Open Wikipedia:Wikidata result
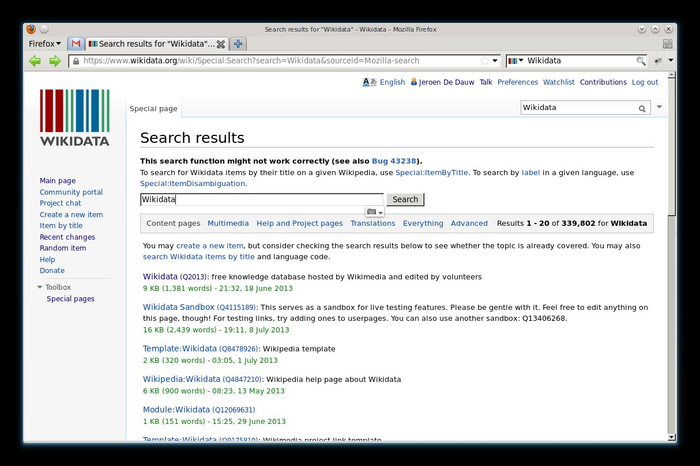Screen dimensions: 700x466 (x=202, y=379)
